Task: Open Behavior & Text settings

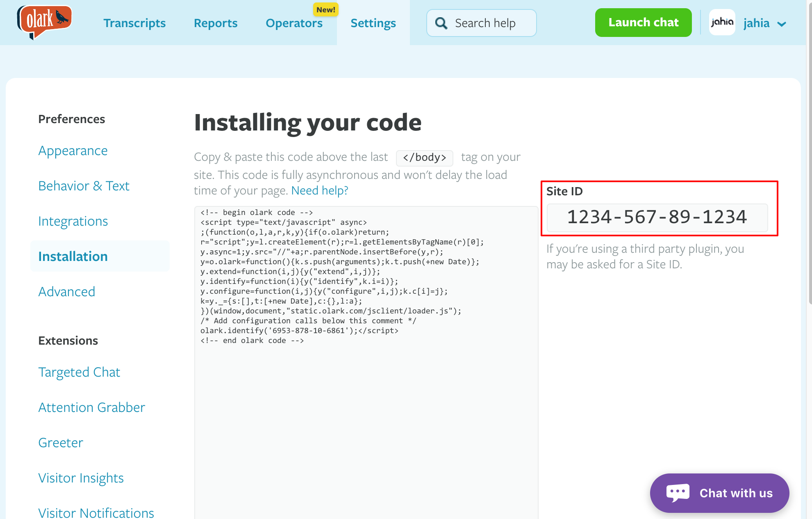Action: tap(84, 186)
